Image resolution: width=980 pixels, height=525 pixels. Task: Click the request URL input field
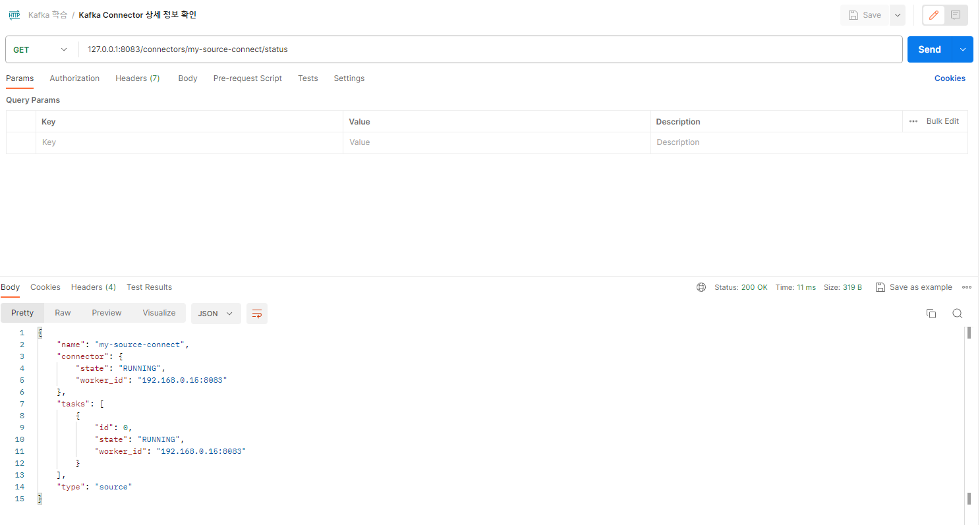tap(490, 49)
